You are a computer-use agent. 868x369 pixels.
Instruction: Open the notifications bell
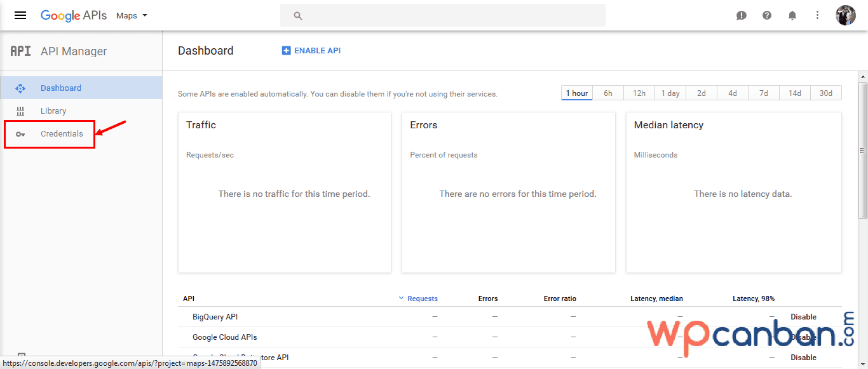click(x=792, y=15)
